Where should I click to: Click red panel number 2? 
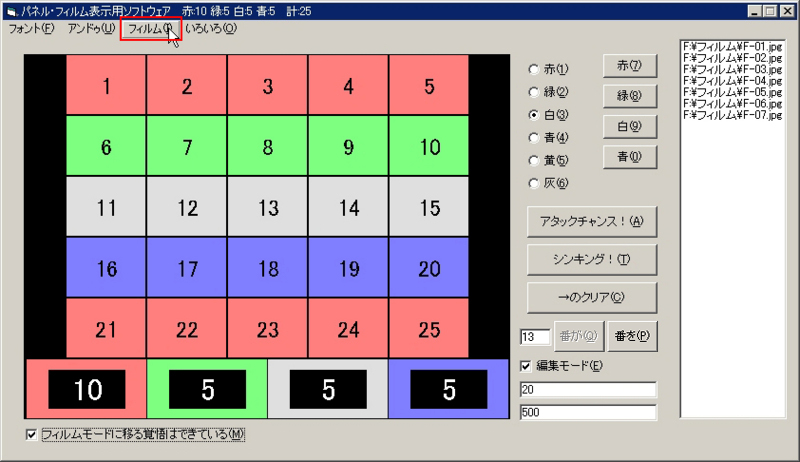pyautogui.click(x=187, y=85)
